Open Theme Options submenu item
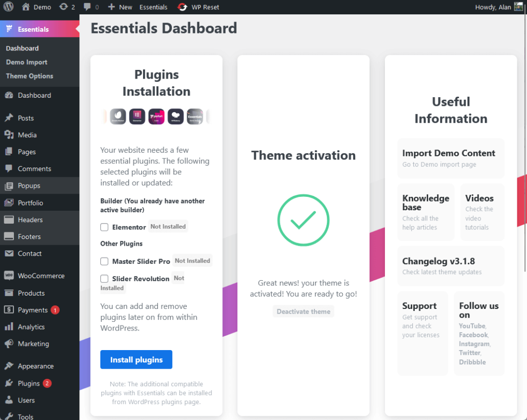Viewport: 527px width, 420px height. click(29, 76)
